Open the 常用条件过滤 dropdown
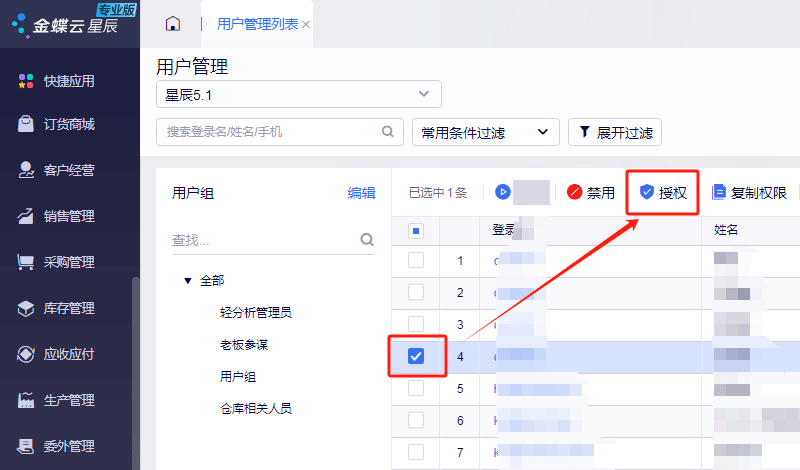 [486, 132]
